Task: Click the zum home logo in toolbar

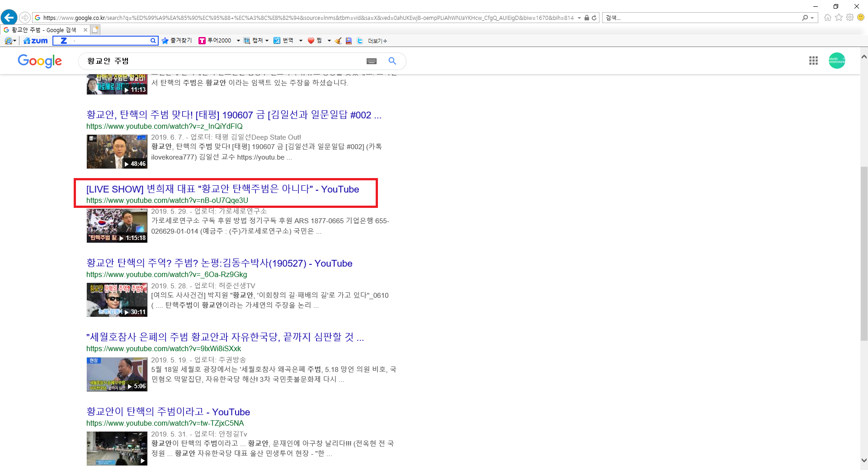Action: (x=36, y=41)
